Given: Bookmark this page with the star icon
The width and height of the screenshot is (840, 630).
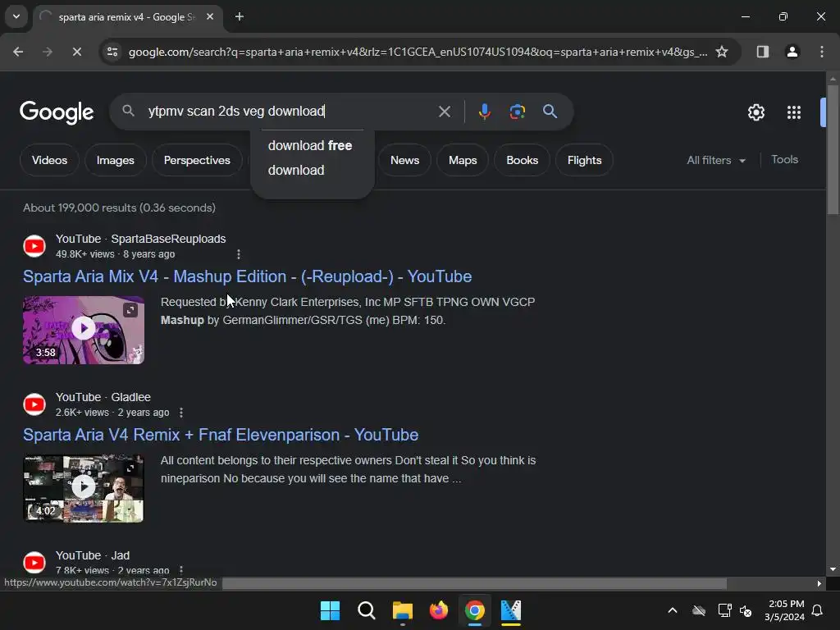Looking at the screenshot, I should (722, 52).
